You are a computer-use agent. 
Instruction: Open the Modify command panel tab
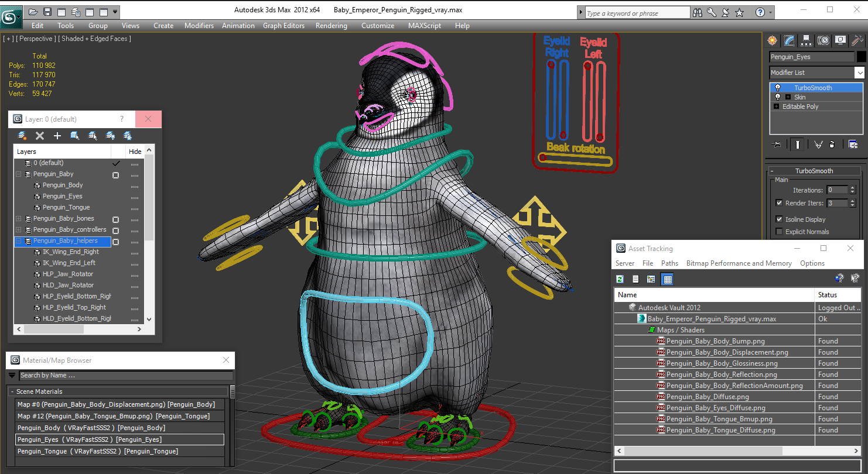pyautogui.click(x=790, y=40)
